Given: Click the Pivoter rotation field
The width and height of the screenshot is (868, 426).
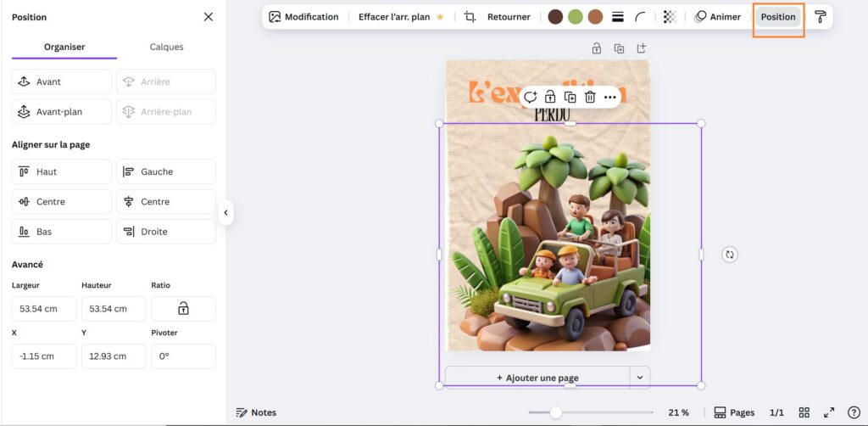Looking at the screenshot, I should click(183, 356).
